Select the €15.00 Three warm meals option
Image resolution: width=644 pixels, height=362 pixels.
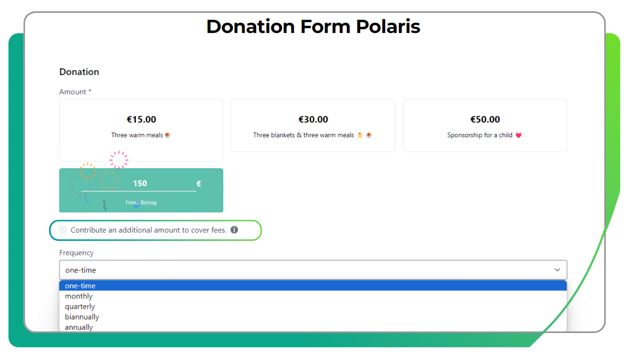click(x=141, y=125)
